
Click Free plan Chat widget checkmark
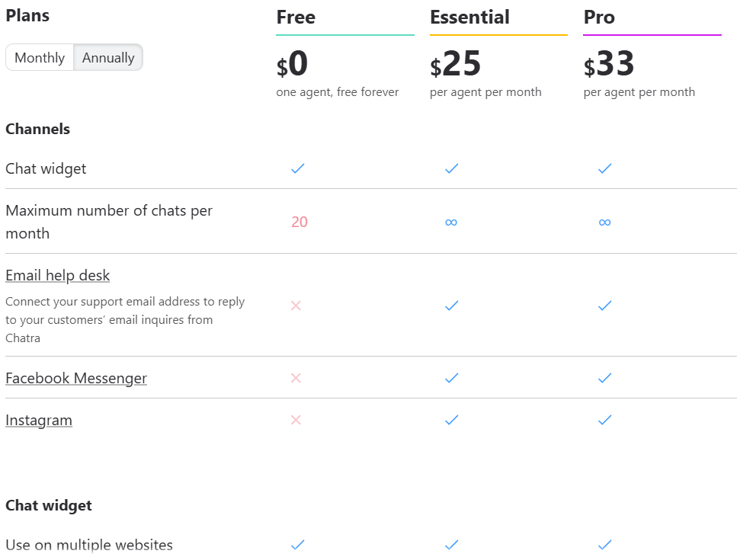[x=298, y=168]
